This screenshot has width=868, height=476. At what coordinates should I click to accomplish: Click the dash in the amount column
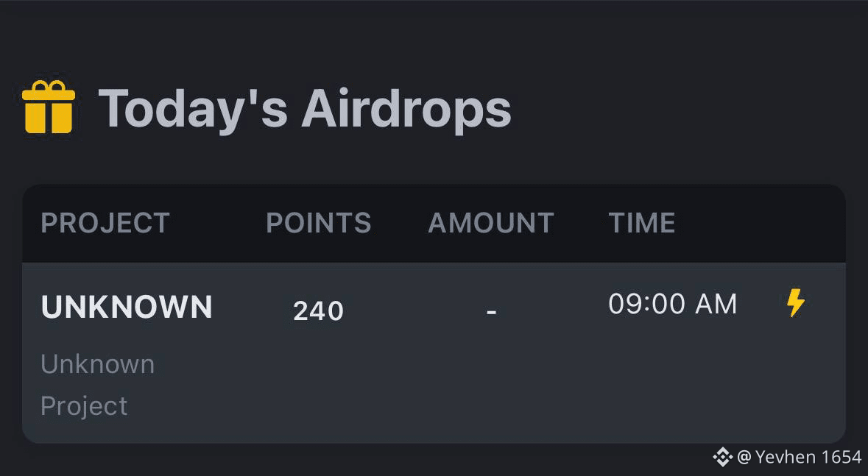coord(491,313)
